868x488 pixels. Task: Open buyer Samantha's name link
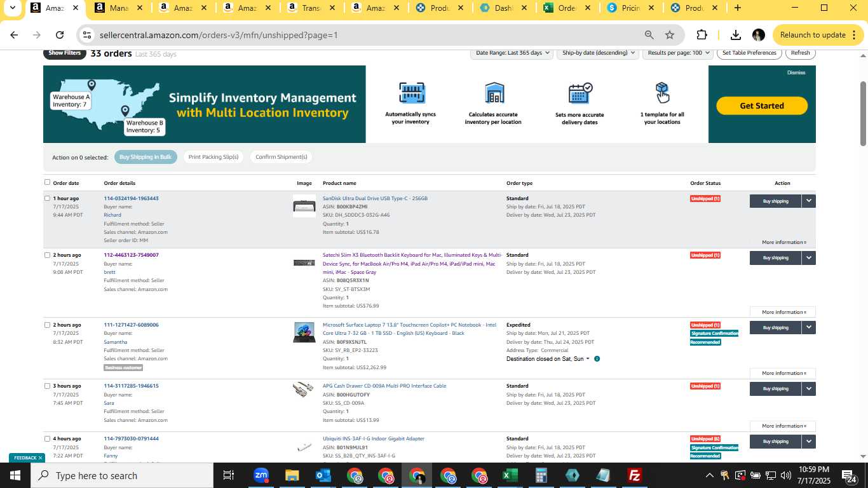[116, 342]
